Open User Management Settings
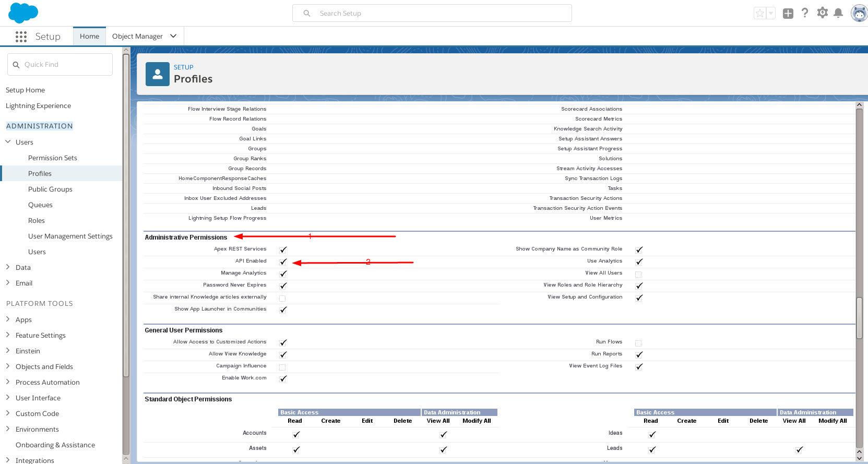 click(70, 236)
